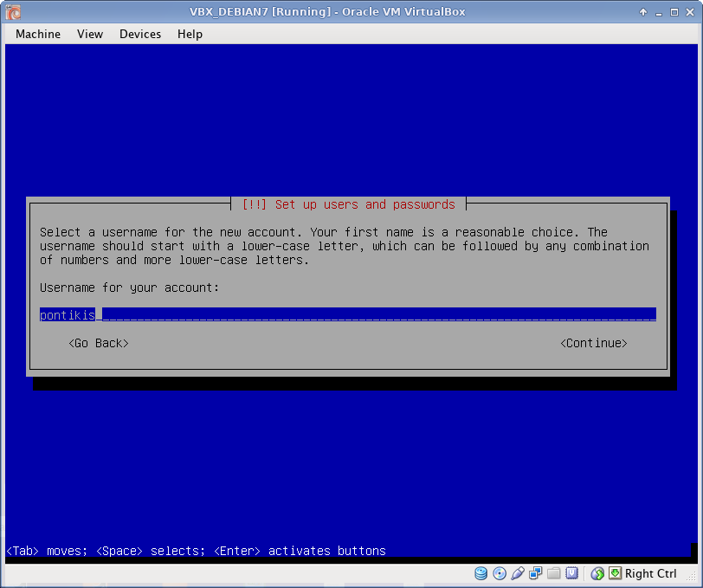Click the '<Tab> moves; <Space> selects' hint line
This screenshot has width=703, height=588.
[x=196, y=551]
